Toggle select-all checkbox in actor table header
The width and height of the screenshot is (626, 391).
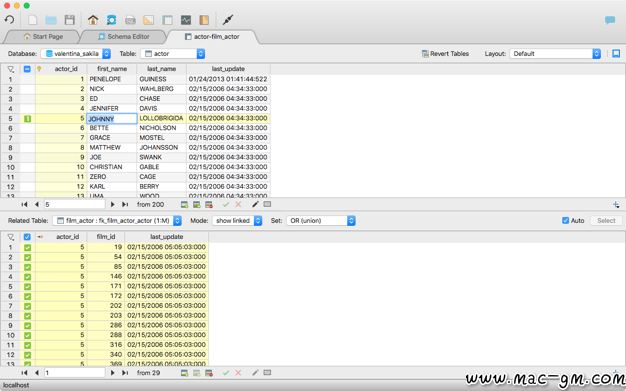point(27,69)
